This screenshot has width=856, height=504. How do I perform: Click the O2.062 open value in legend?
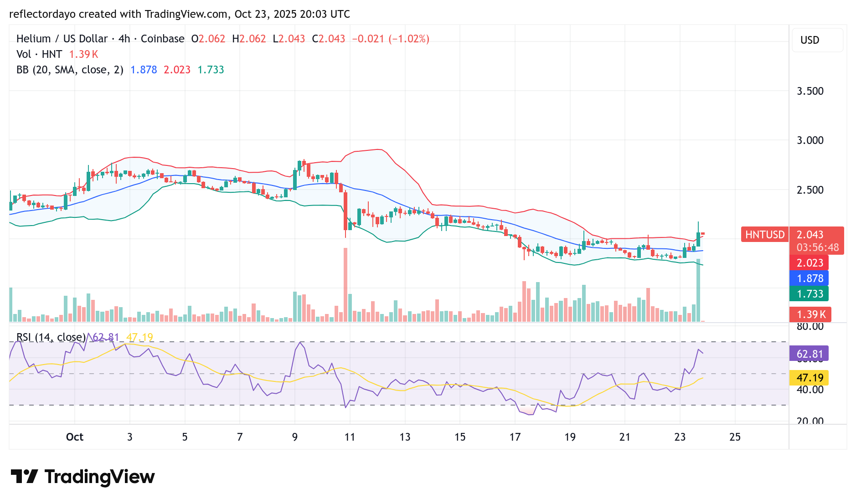[x=208, y=39]
